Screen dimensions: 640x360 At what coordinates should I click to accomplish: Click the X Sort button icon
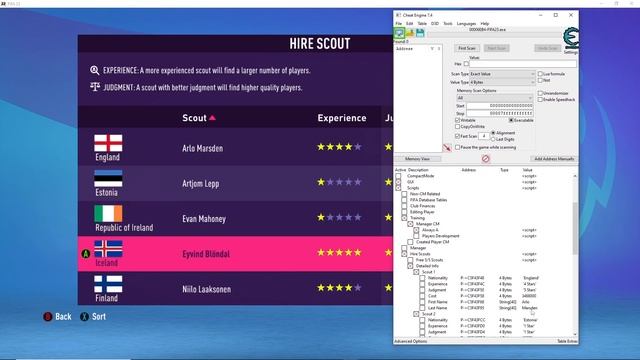click(x=84, y=317)
